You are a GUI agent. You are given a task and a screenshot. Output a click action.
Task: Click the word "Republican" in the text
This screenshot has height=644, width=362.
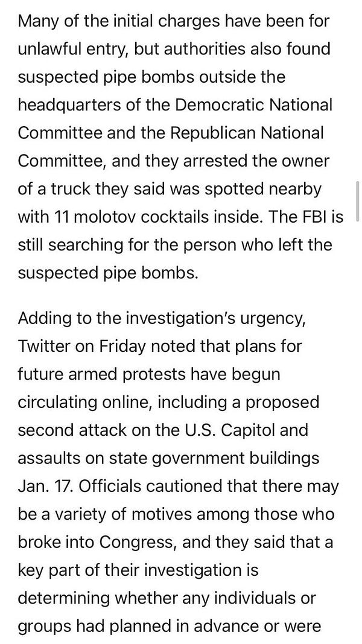(x=214, y=133)
